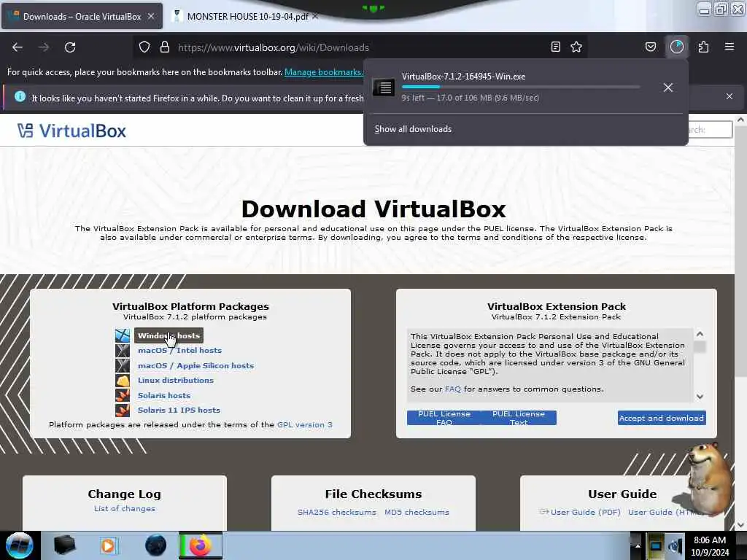Click Show all downloads

point(413,129)
